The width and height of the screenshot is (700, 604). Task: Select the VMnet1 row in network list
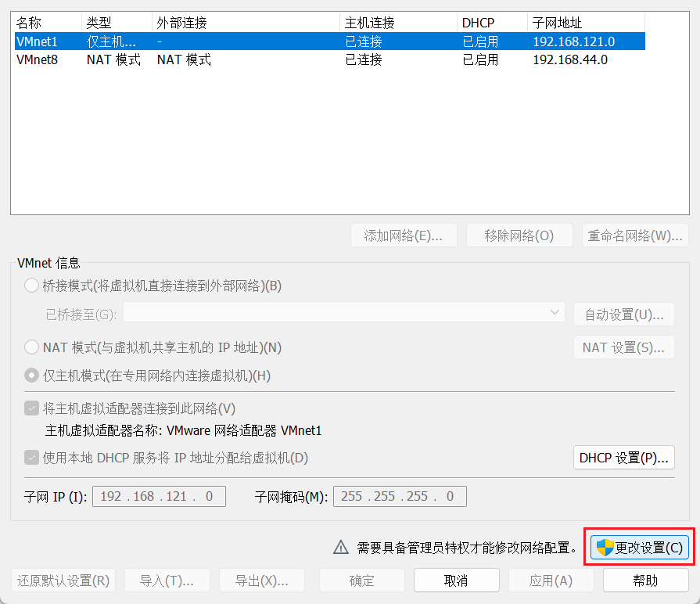click(x=327, y=41)
